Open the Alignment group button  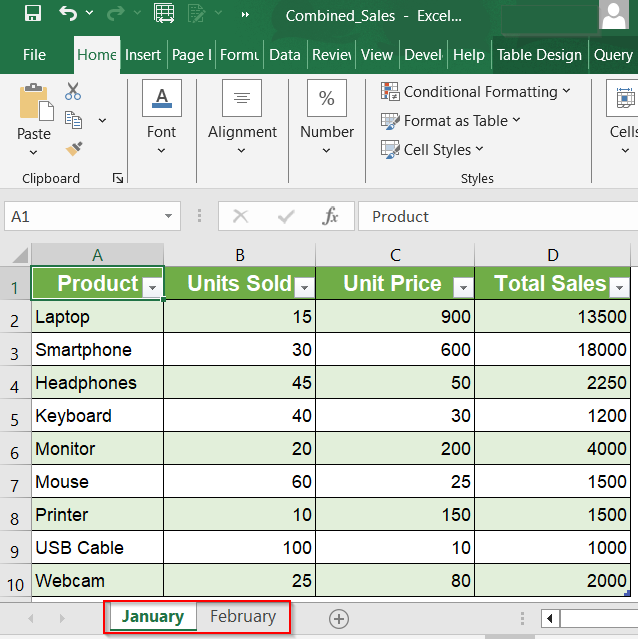pyautogui.click(x=242, y=118)
